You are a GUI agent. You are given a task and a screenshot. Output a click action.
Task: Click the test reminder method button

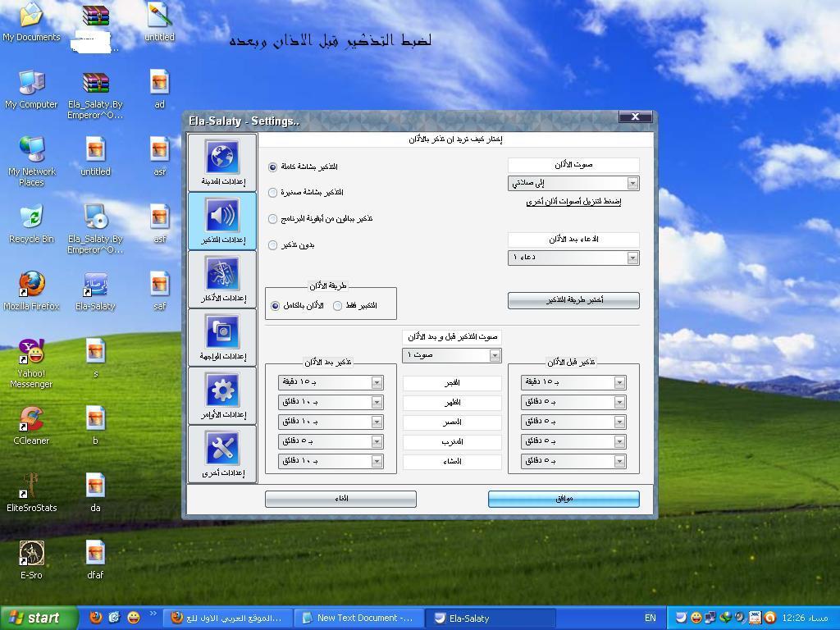(573, 300)
